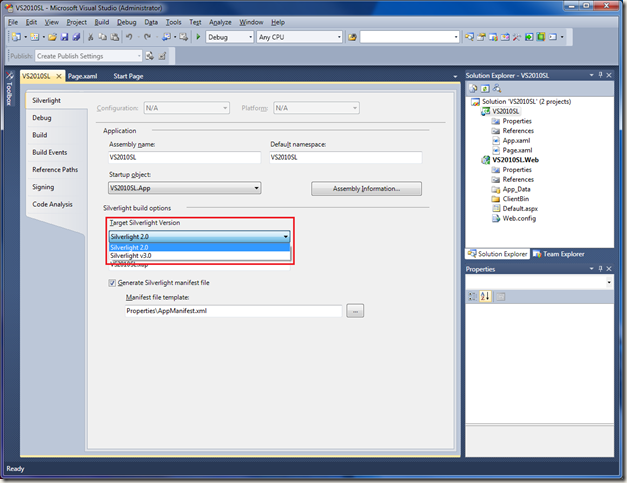The image size is (627, 483).
Task: Click the Redo arrow icon
Action: coord(148,37)
